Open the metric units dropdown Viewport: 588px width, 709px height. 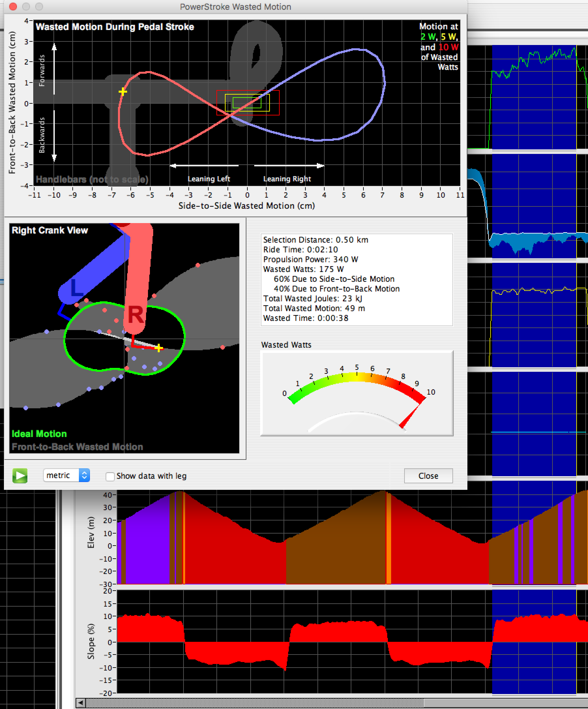click(x=66, y=475)
